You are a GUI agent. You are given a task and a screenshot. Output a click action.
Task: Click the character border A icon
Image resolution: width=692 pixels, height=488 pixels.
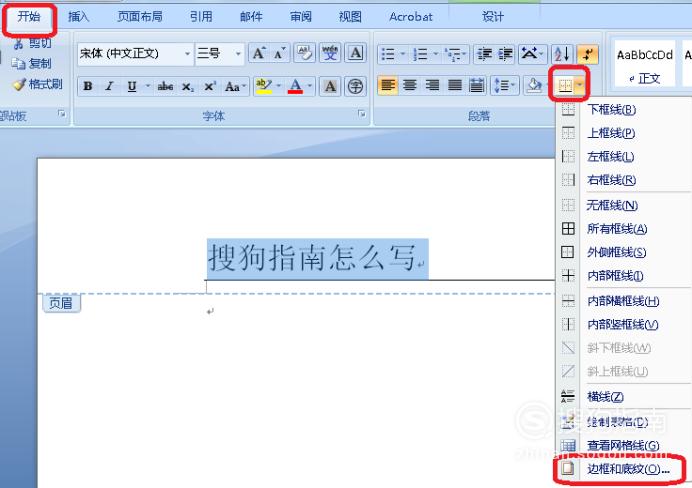pyautogui.click(x=356, y=53)
